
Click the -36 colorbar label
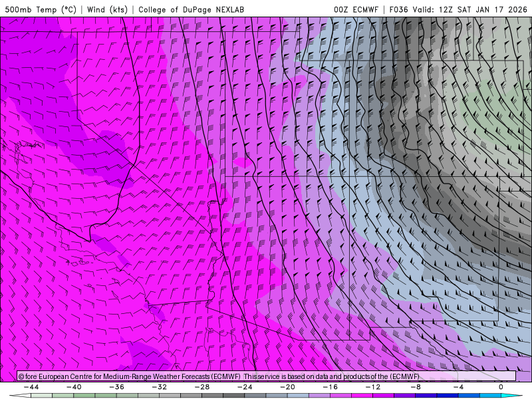pyautogui.click(x=117, y=387)
